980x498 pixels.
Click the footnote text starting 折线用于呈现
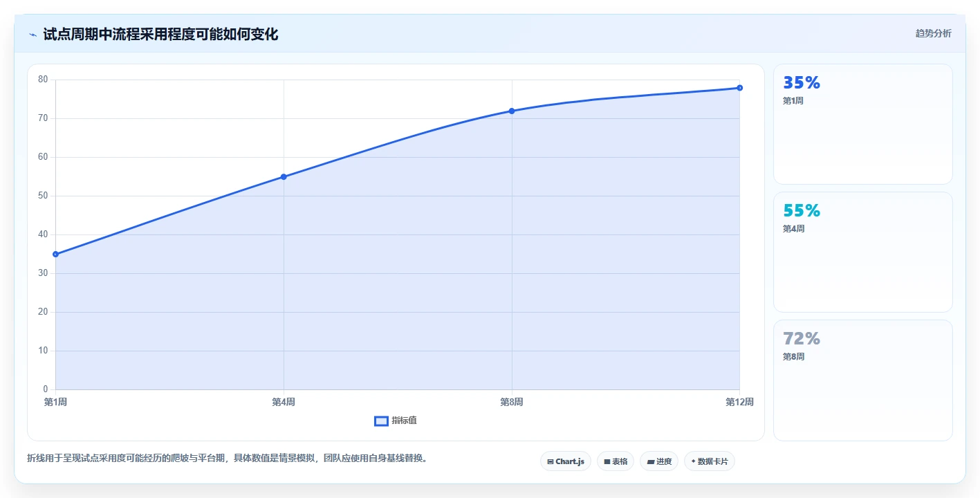click(x=227, y=458)
